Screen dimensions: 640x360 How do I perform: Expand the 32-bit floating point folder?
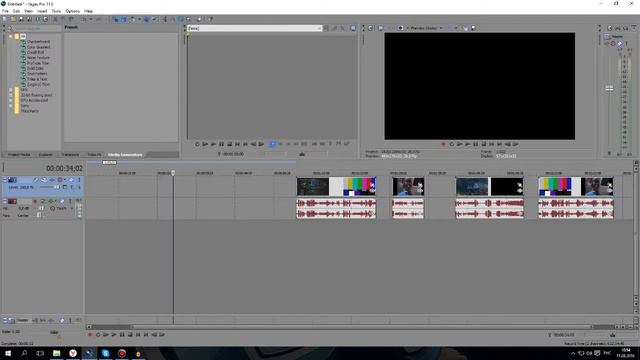pyautogui.click(x=11, y=95)
